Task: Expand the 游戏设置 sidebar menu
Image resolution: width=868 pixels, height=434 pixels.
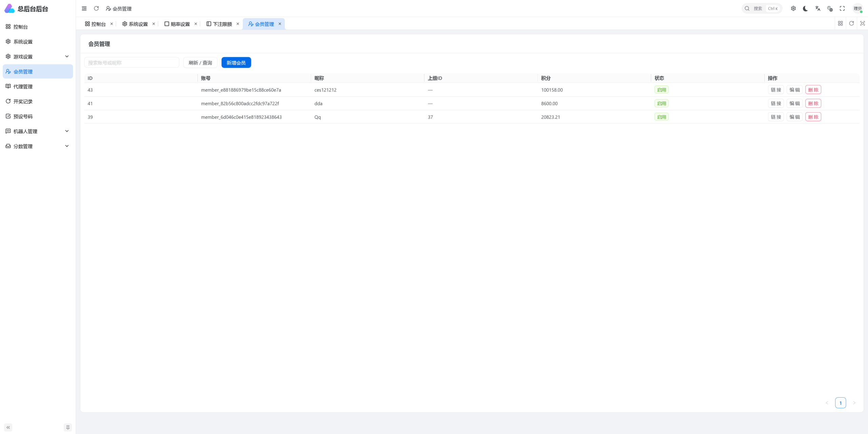Action: 38,57
